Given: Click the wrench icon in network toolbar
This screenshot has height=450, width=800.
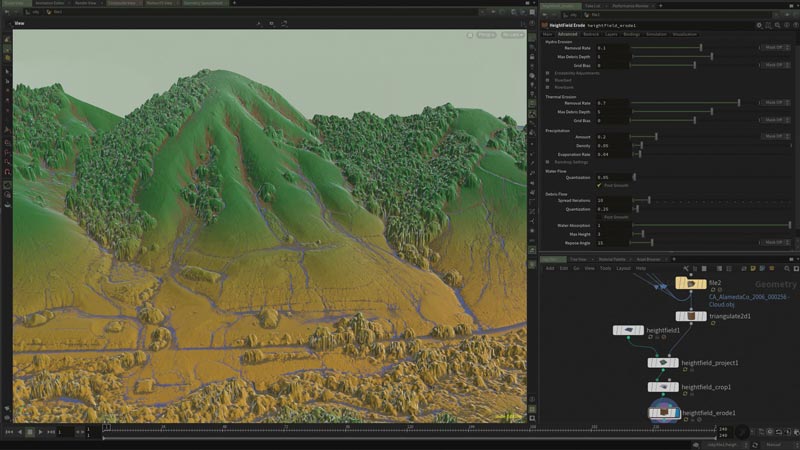Looking at the screenshot, I should [x=686, y=268].
